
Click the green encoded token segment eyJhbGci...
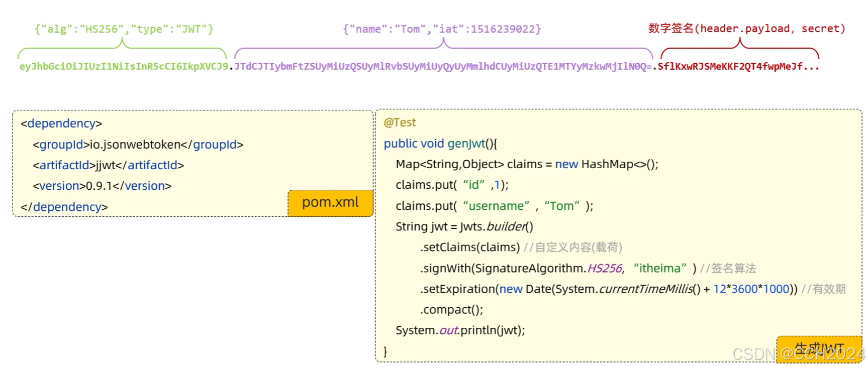click(x=124, y=67)
